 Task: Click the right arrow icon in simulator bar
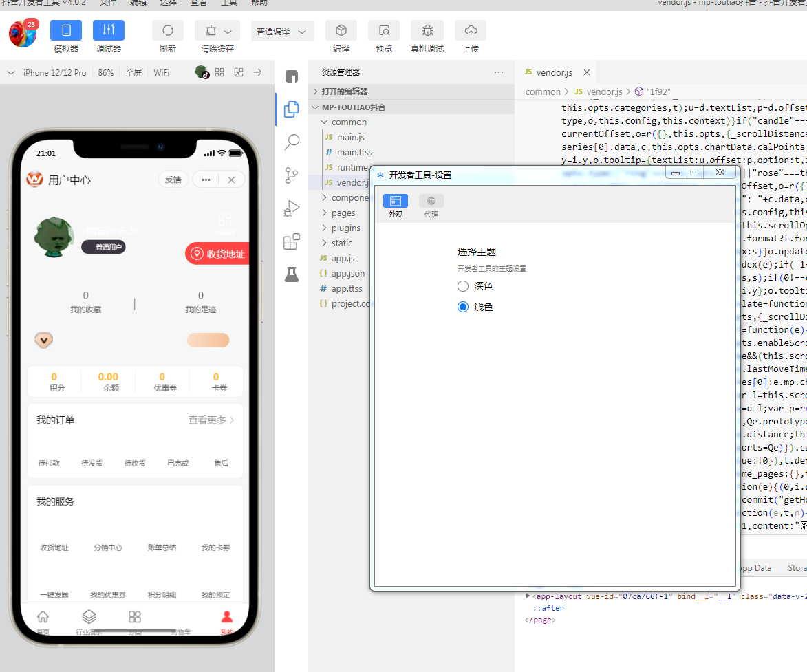tap(257, 72)
